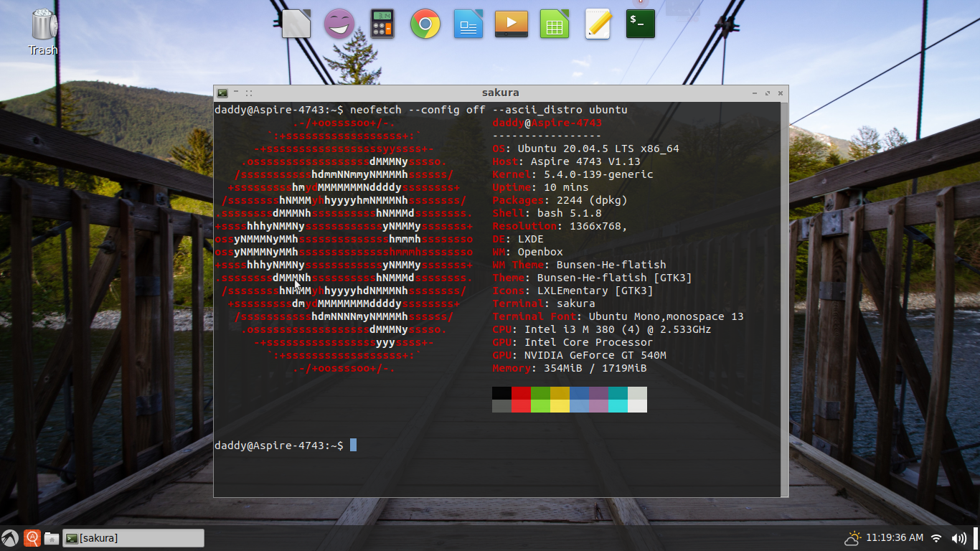Launch LibreOffice Writer from the dock
Screen dimensions: 980x551
[468, 24]
